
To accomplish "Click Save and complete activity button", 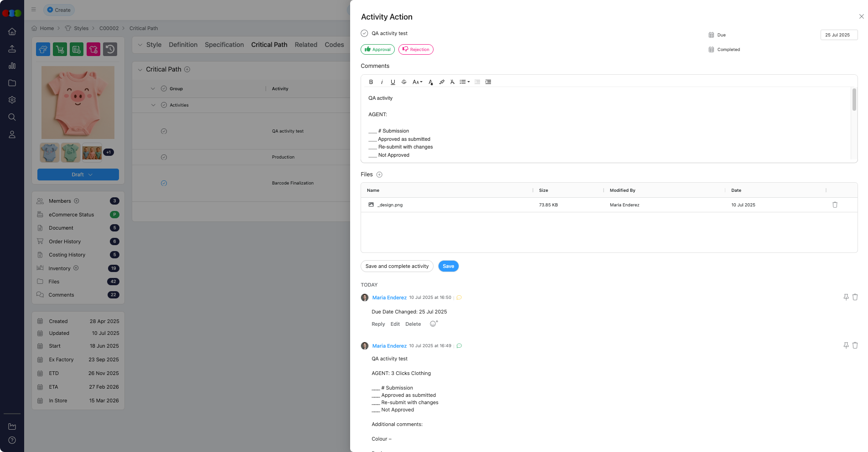I will pos(397,266).
